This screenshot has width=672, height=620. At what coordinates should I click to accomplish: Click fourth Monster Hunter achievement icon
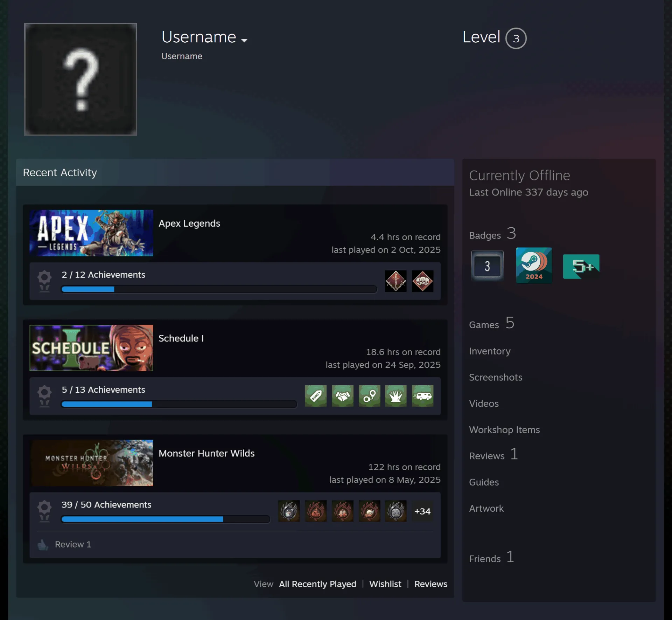point(369,511)
